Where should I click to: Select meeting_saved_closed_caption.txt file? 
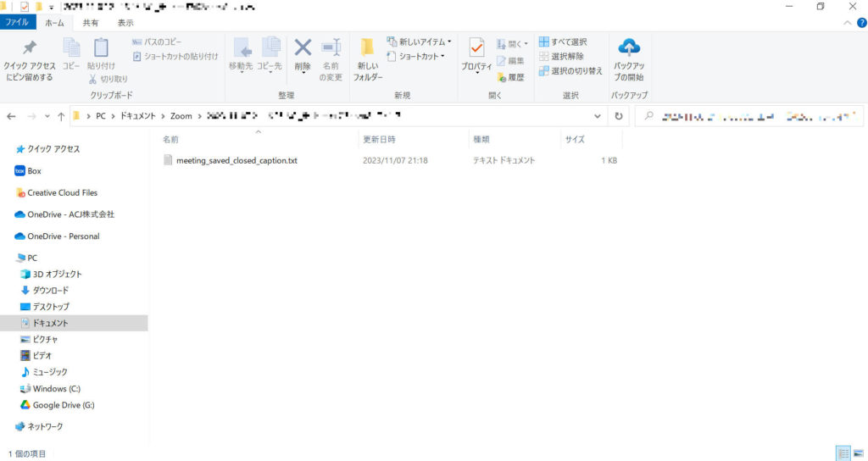[236, 160]
